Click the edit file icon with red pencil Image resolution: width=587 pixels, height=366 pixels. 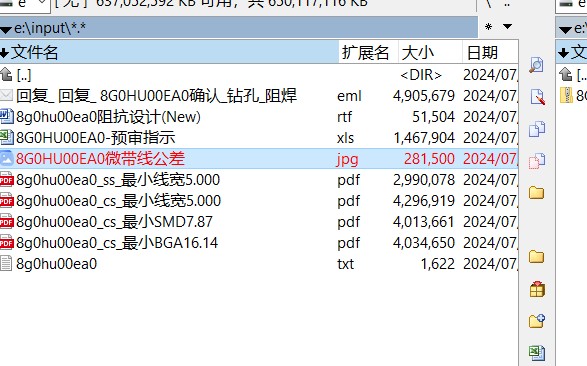537,97
